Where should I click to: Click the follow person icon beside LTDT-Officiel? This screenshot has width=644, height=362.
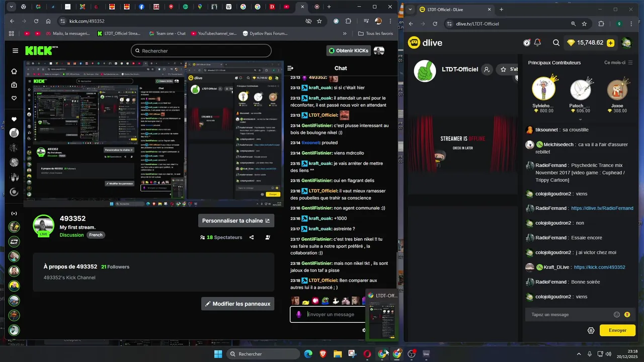click(x=487, y=69)
